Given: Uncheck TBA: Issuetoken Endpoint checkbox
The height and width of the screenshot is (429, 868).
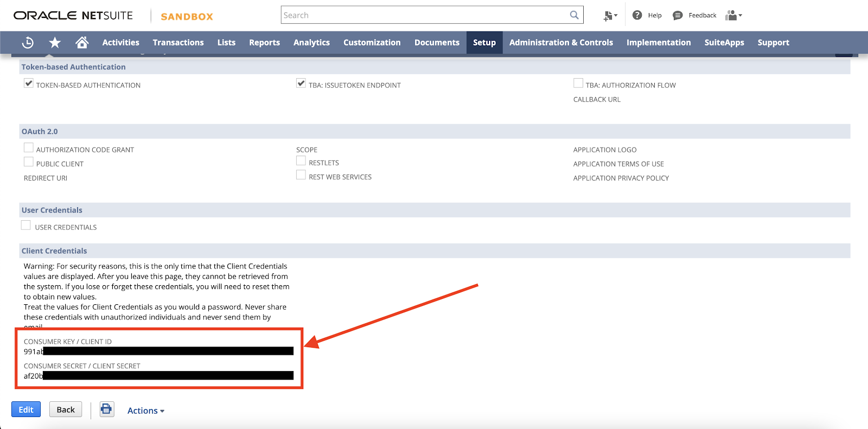Looking at the screenshot, I should point(301,84).
